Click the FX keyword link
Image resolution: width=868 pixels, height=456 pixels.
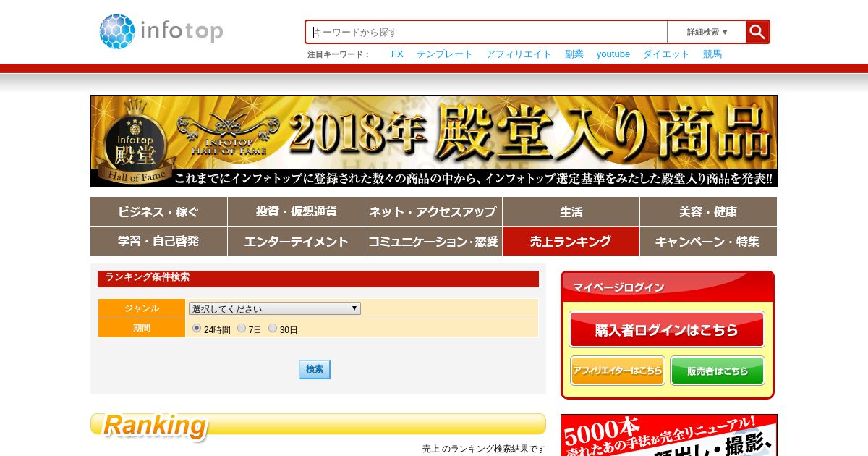point(397,54)
